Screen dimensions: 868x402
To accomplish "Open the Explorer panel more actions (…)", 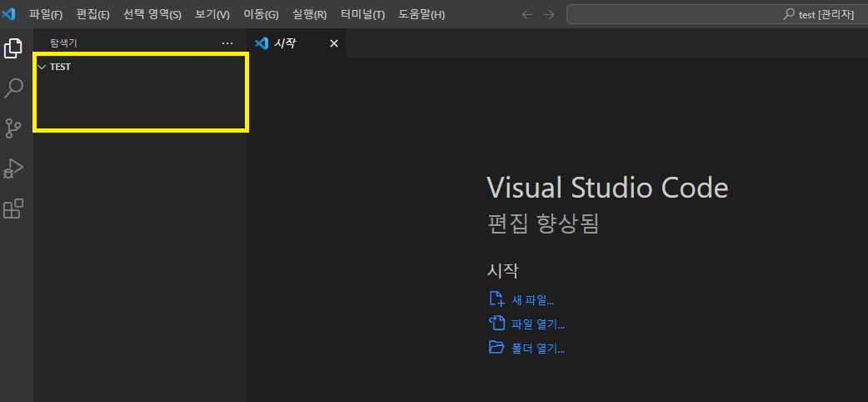I will 227,43.
